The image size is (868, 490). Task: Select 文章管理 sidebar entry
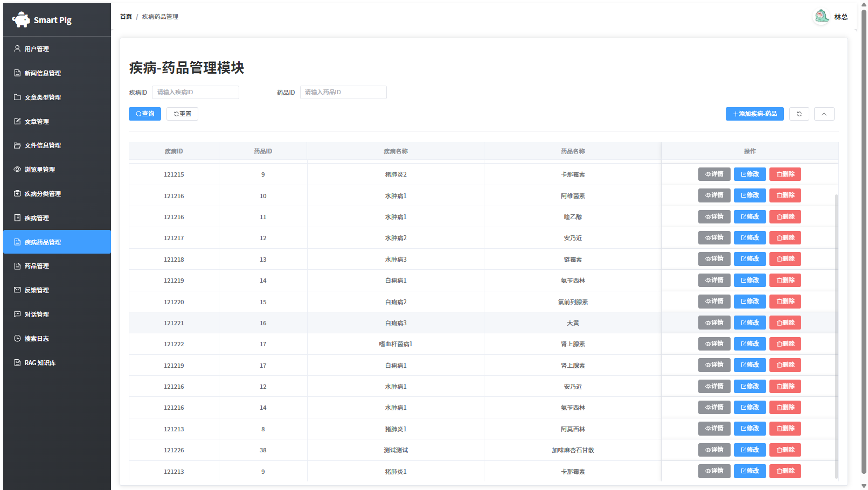(x=57, y=121)
